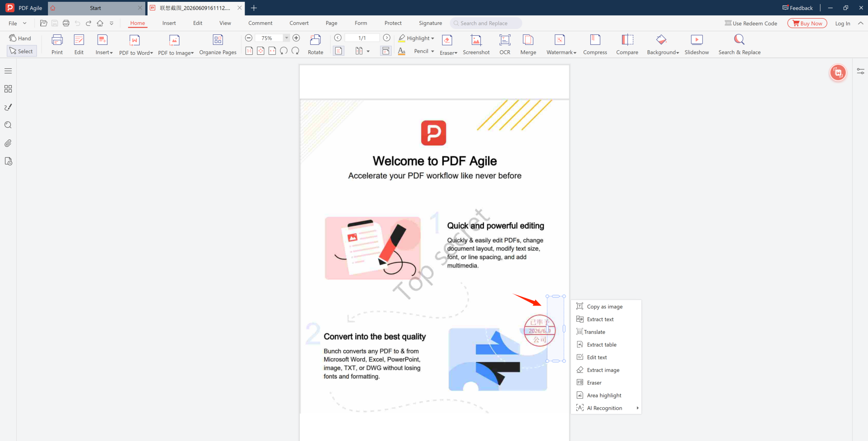The image size is (868, 441).
Task: Click the redo arrow icon
Action: point(89,23)
